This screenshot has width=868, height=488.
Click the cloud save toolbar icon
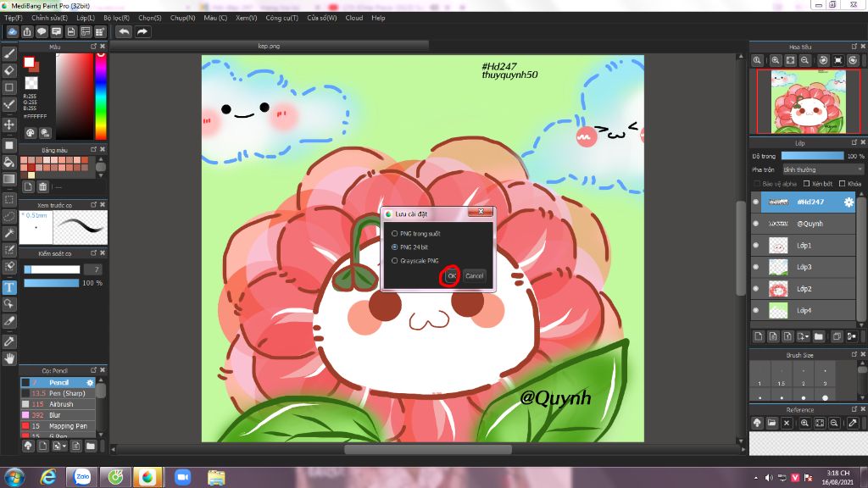12,31
